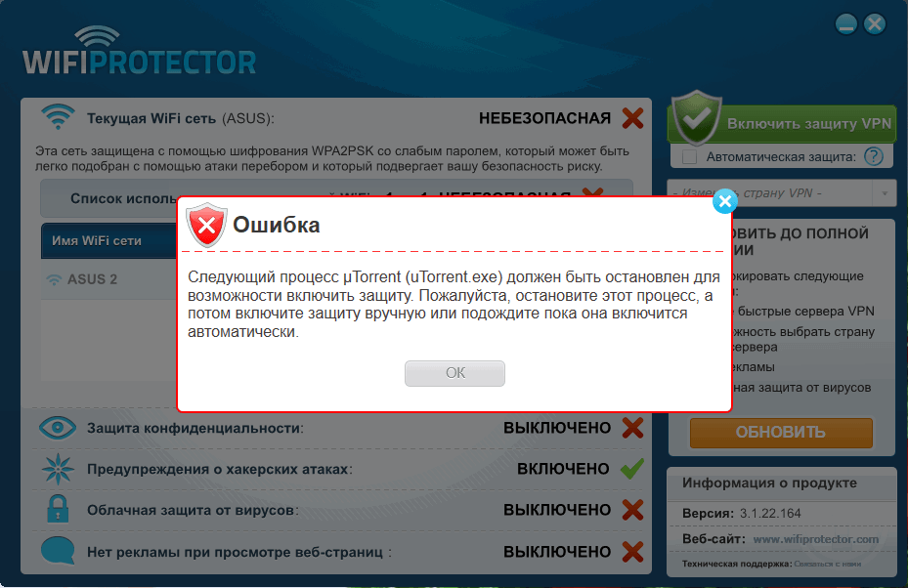Screen dimensions: 908x588
Task: Click the eye privacy protection icon
Action: point(58,428)
